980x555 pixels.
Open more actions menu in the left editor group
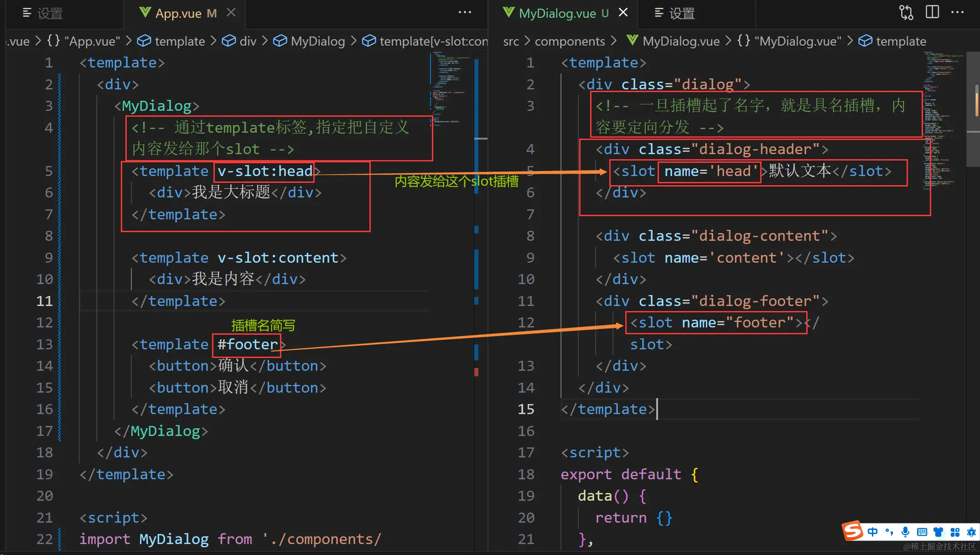coord(465,12)
